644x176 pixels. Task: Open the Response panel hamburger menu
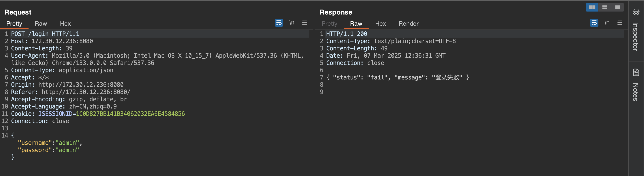(x=620, y=23)
